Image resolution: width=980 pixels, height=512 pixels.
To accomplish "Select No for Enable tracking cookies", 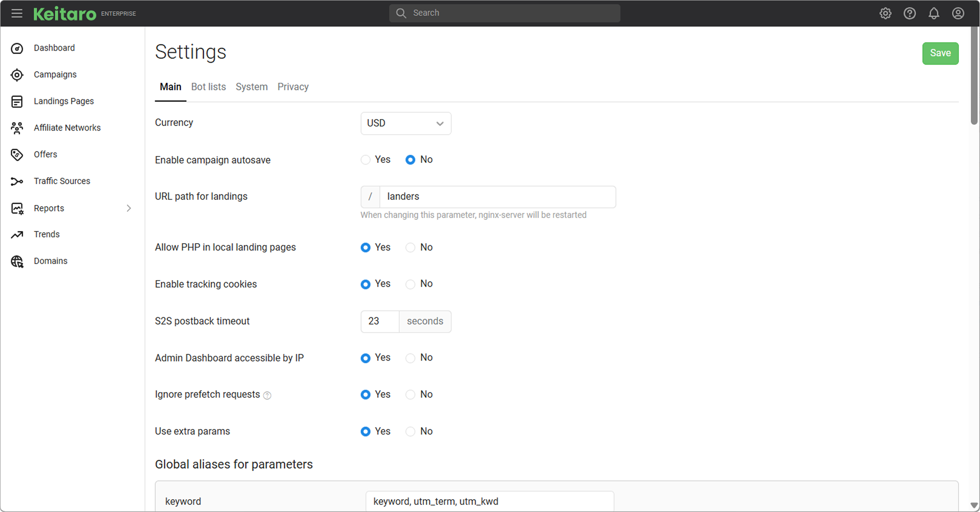I will click(x=410, y=284).
